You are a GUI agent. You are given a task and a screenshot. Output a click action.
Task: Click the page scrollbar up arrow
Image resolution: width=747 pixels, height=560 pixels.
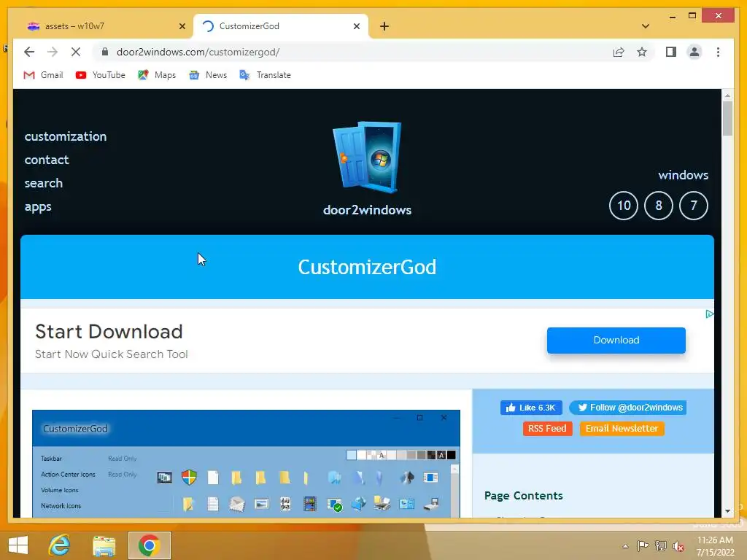[727, 96]
